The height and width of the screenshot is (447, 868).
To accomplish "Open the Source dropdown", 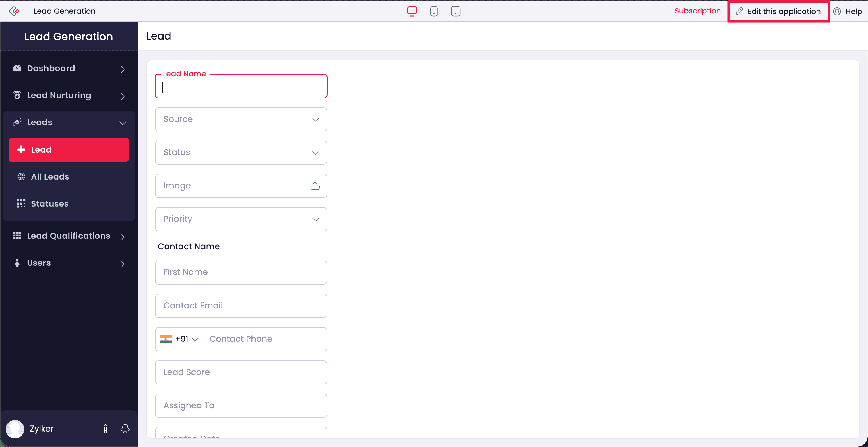I will point(241,119).
